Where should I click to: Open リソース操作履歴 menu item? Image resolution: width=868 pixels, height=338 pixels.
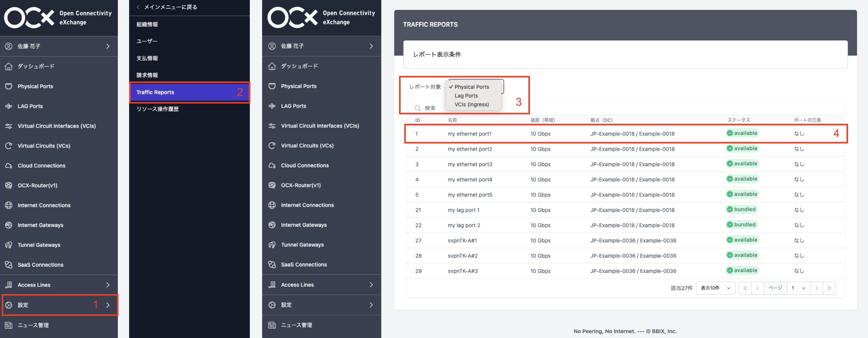point(157,109)
